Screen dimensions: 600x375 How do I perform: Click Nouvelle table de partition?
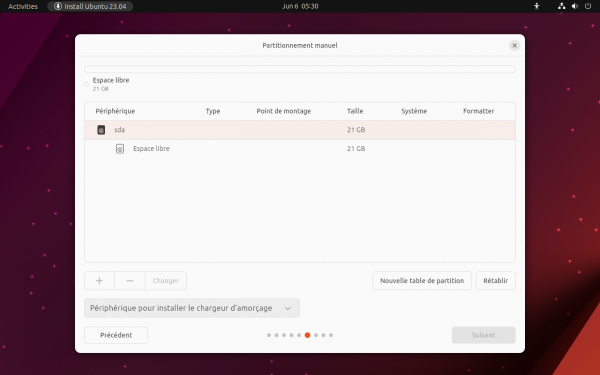coord(422,280)
